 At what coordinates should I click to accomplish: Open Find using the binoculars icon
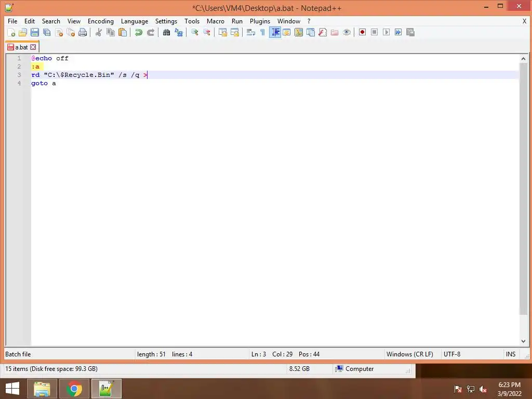[166, 32]
